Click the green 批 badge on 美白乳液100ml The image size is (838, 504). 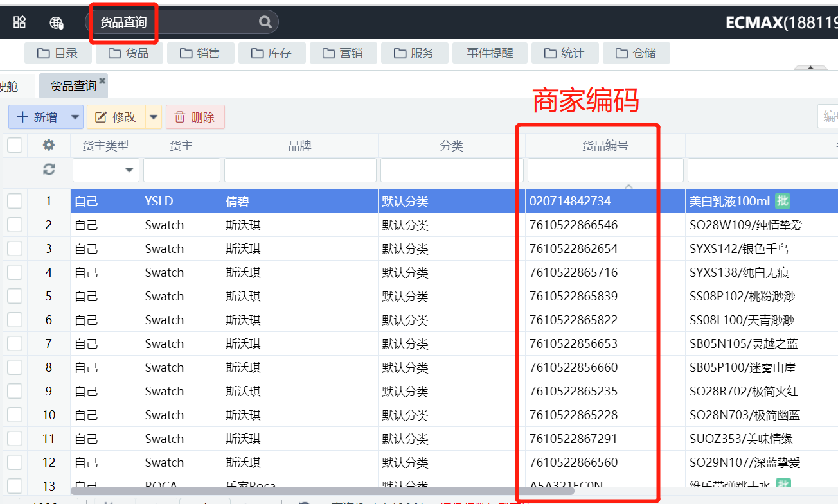click(x=782, y=201)
